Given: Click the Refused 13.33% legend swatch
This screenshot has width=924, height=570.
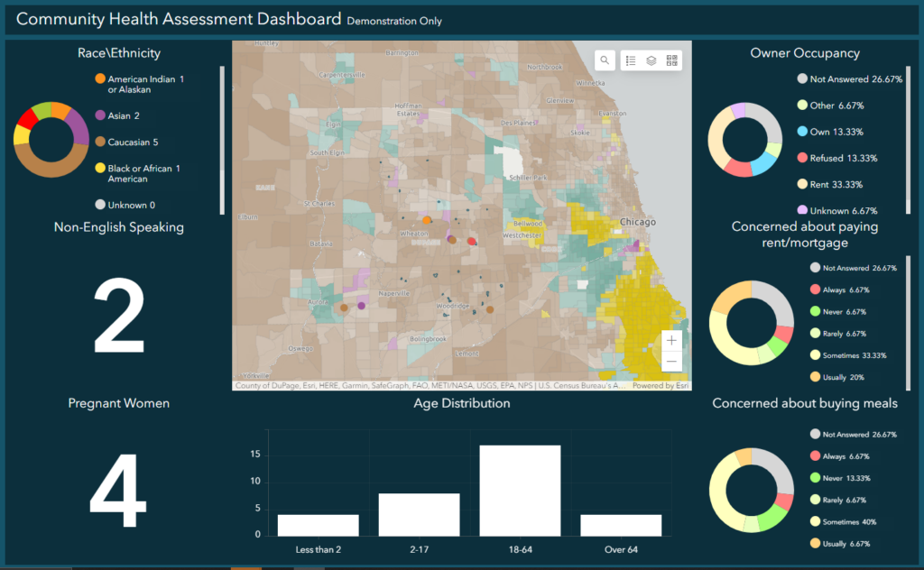Looking at the screenshot, I should tap(802, 157).
